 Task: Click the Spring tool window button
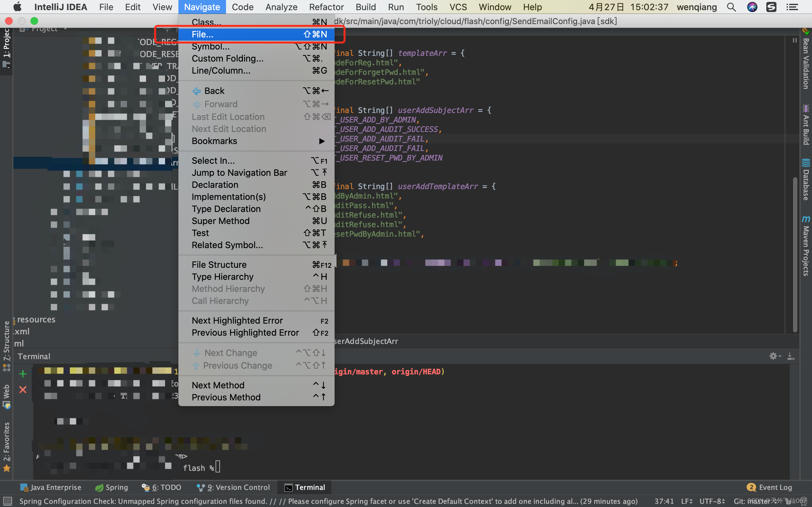tap(112, 487)
